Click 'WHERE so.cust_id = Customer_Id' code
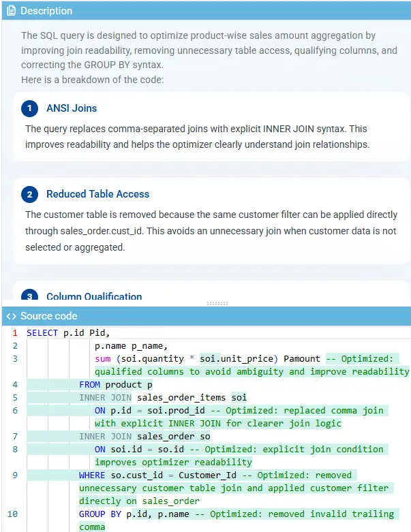Screen dimensions: 411x532 158,475
